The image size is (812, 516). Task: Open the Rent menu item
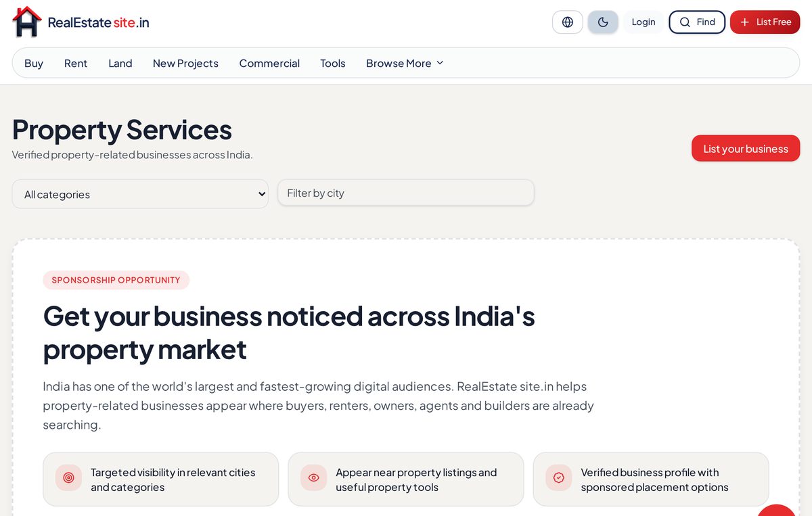(x=76, y=63)
